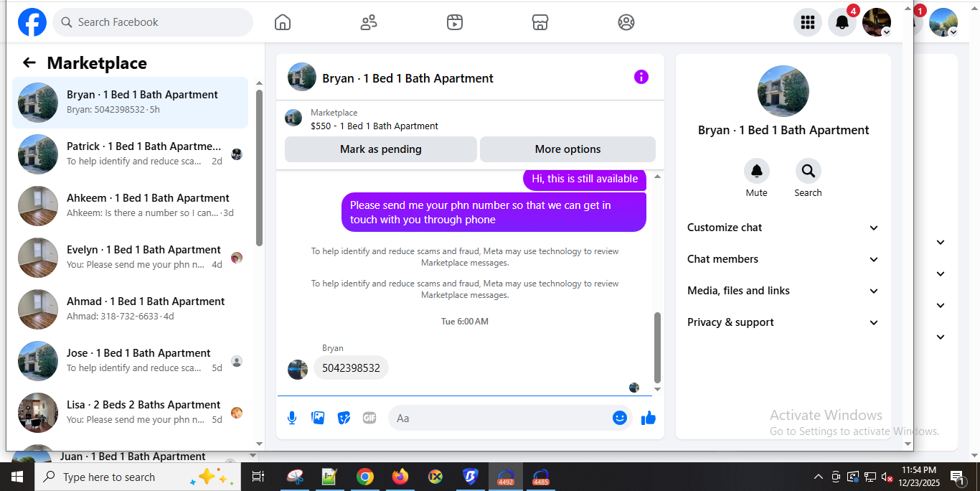980x491 pixels.
Task: Expand Privacy & support section
Action: (783, 322)
